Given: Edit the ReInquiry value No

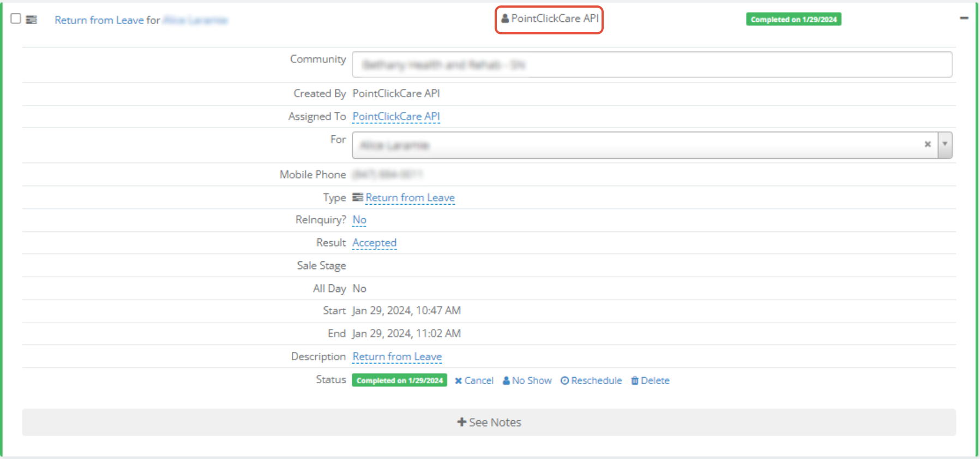Looking at the screenshot, I should tap(359, 219).
